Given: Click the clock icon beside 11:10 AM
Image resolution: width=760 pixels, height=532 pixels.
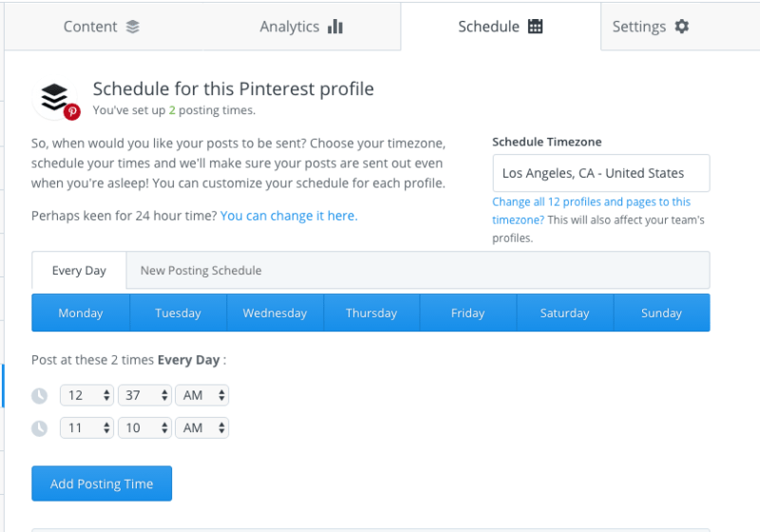Looking at the screenshot, I should [40, 428].
